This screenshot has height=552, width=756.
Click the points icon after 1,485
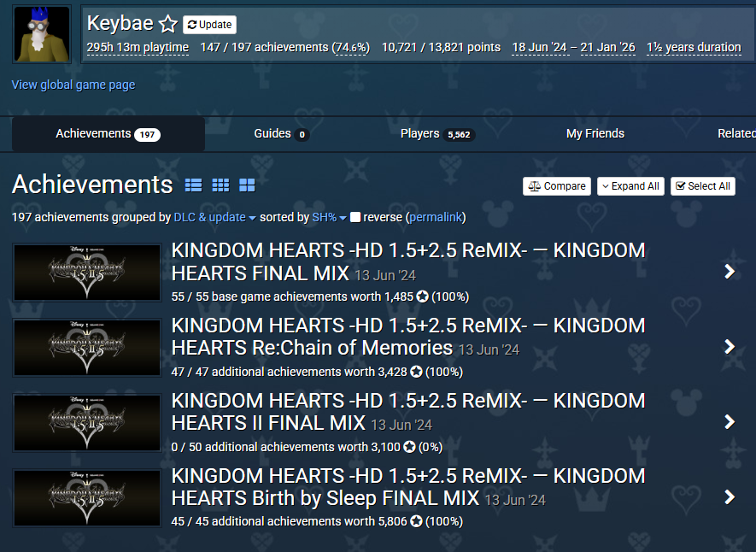tap(422, 297)
